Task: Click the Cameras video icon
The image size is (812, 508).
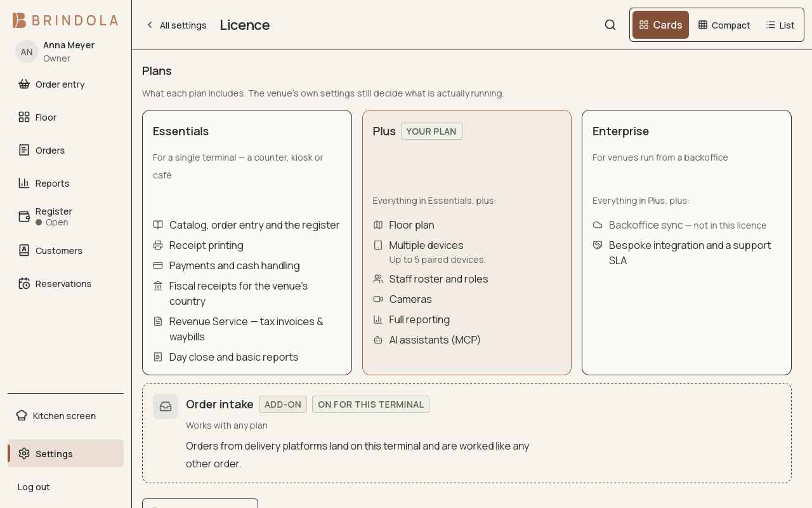Action: [x=378, y=299]
